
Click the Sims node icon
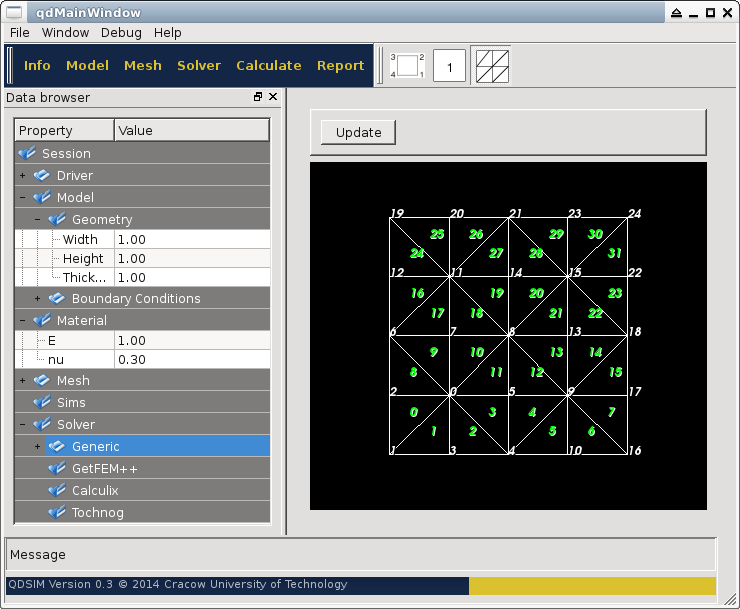[x=42, y=403]
